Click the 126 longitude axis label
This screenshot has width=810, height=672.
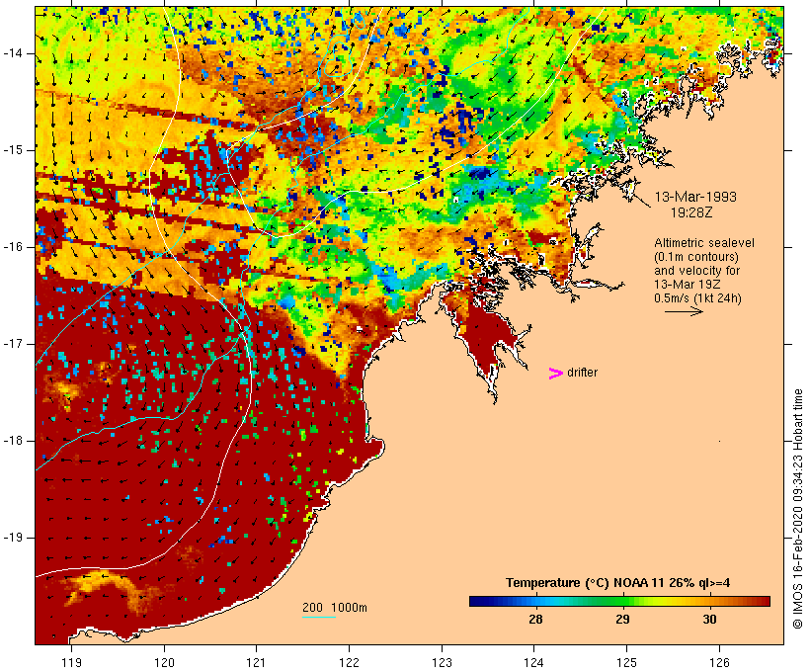(719, 662)
